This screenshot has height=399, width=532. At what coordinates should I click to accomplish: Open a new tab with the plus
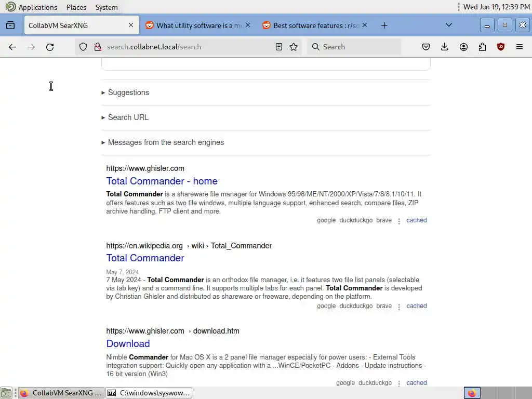384,25
